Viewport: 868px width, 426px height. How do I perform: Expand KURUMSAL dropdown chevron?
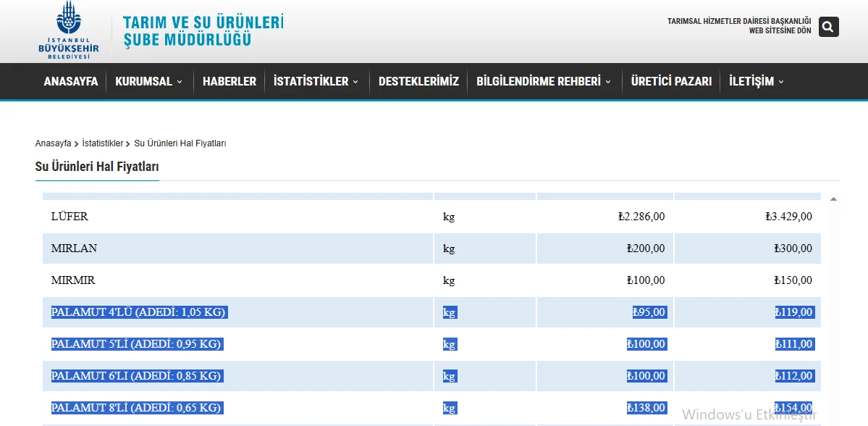pyautogui.click(x=180, y=82)
